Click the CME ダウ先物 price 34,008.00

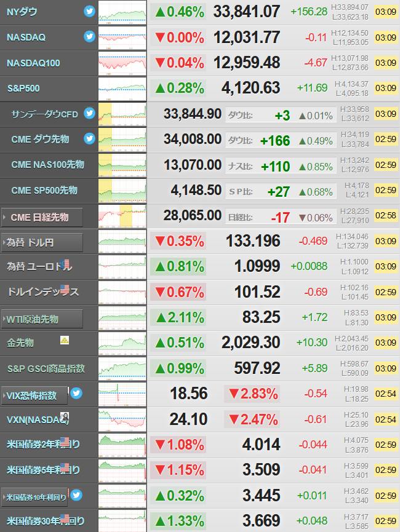193,139
